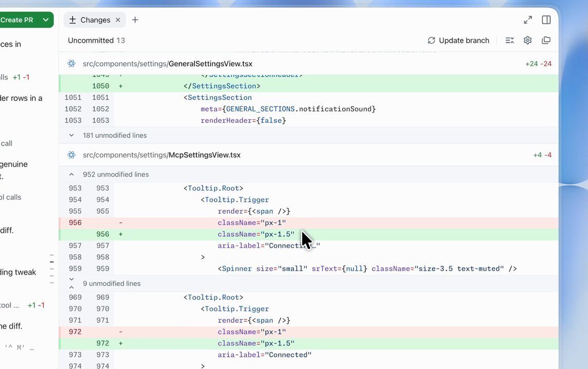
Task: Expand the 952 unmodified lines upward
Action: [x=71, y=174]
